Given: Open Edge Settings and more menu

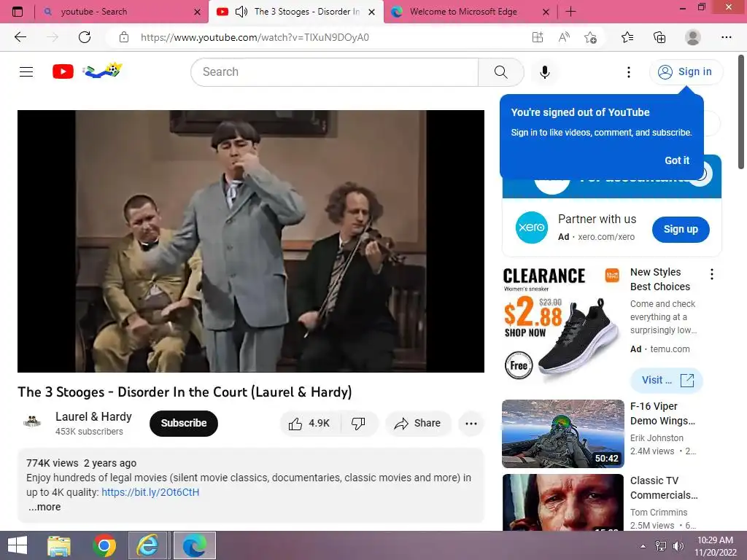Looking at the screenshot, I should point(726,37).
